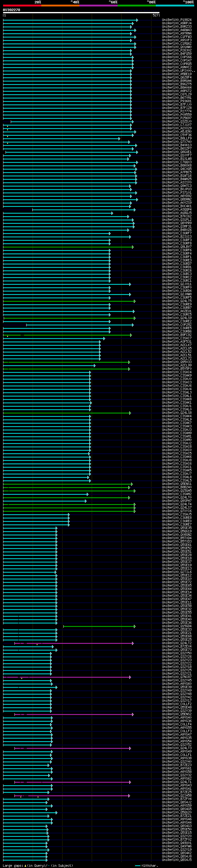Open hit UniRef100_Q95033
Image resolution: width=197 pixels, height=868 pixels.
click(176, 362)
